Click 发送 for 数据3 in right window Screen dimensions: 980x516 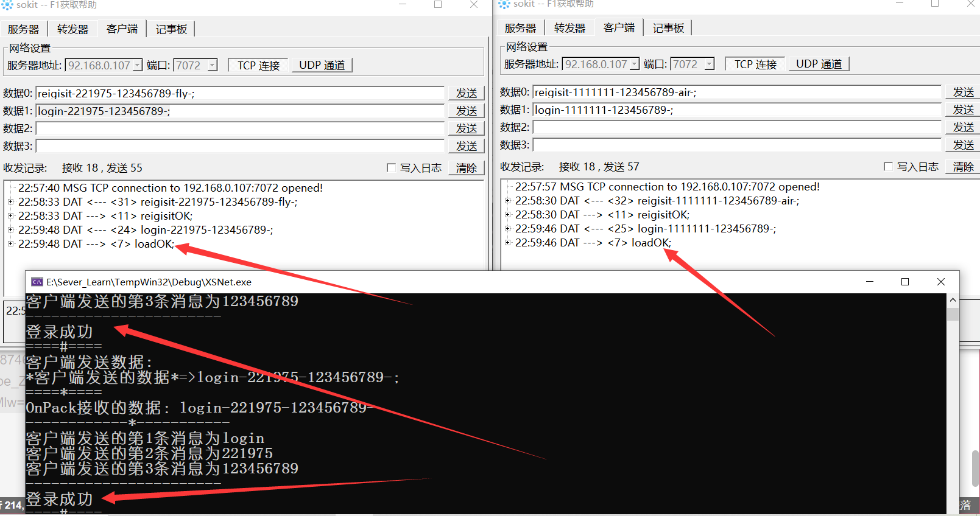(x=964, y=145)
